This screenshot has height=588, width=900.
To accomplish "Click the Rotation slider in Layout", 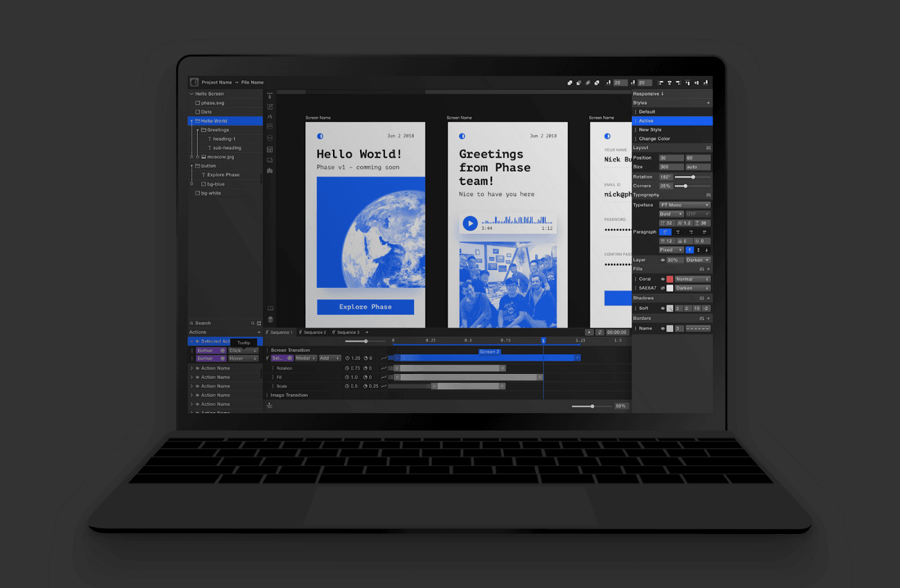I will (x=693, y=177).
